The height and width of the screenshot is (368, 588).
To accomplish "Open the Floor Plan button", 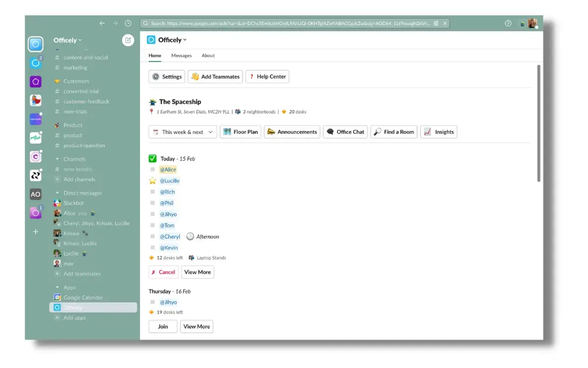I will pos(240,132).
